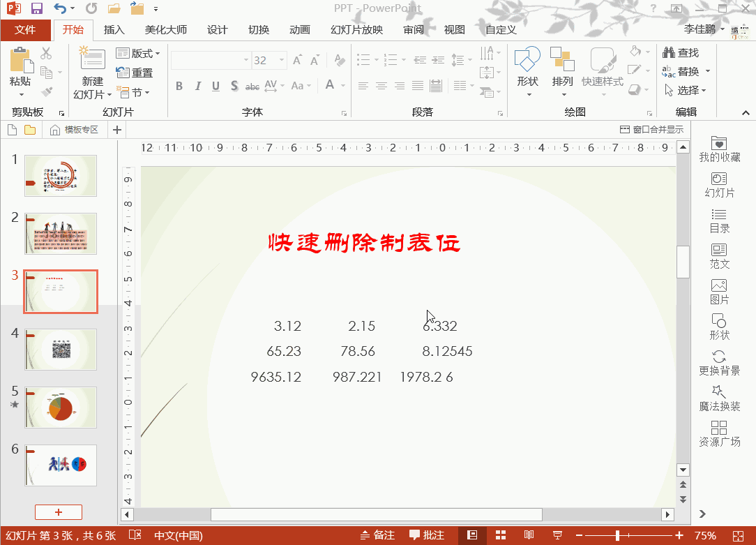Viewport: 756px width, 545px height.
Task: Switch to Slide Sorter view in status bar
Action: pyautogui.click(x=501, y=535)
